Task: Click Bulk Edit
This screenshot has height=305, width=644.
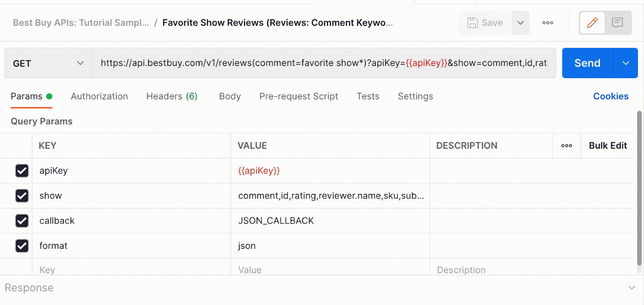Action: pyautogui.click(x=608, y=145)
